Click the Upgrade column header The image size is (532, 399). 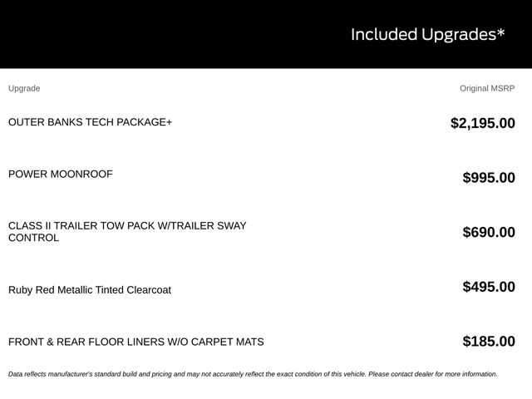(24, 88)
